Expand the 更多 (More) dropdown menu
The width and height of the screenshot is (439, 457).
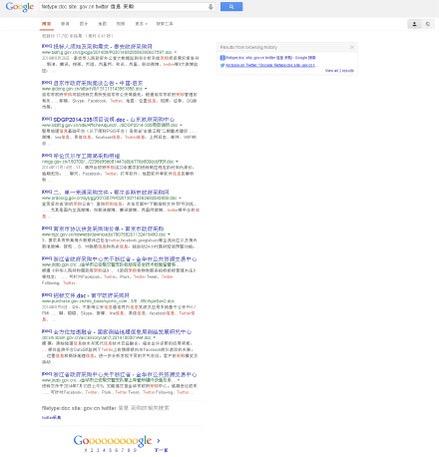click(x=141, y=24)
